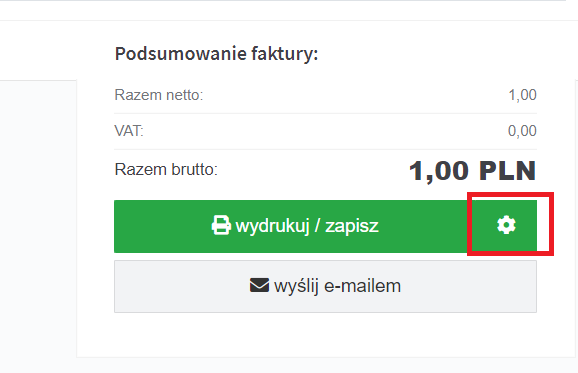Click the VAT label

pos(129,131)
